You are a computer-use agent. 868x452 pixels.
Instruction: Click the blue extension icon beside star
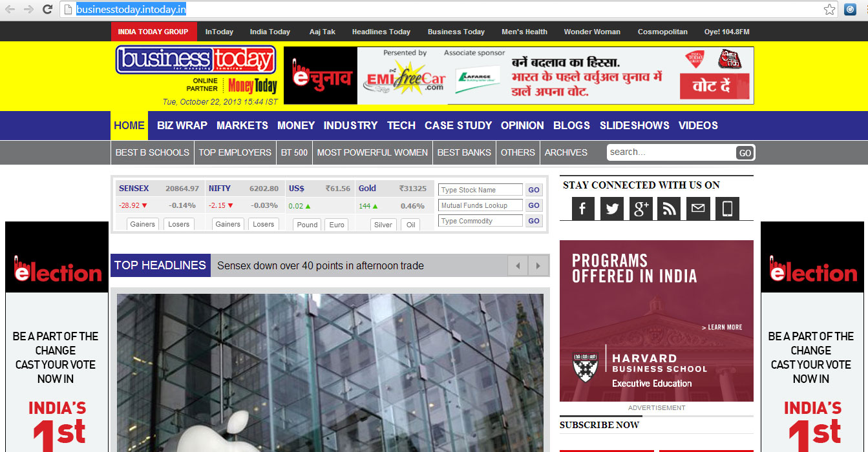pyautogui.click(x=850, y=9)
